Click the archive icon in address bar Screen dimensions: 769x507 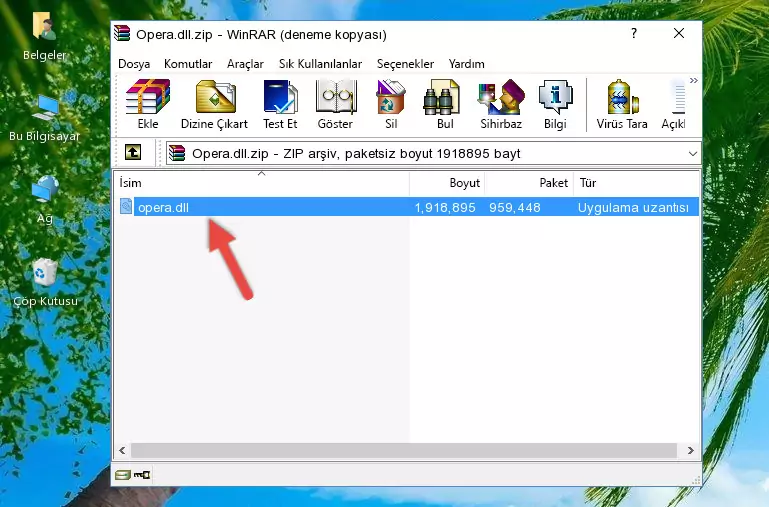177,153
